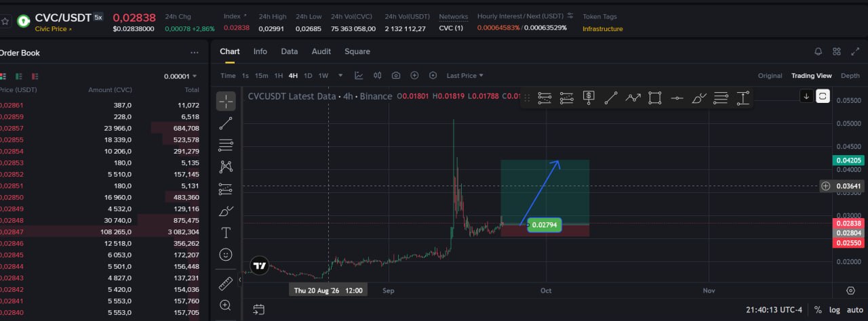Image resolution: width=868 pixels, height=321 pixels.
Task: Switch to Depth chart view
Action: click(850, 76)
